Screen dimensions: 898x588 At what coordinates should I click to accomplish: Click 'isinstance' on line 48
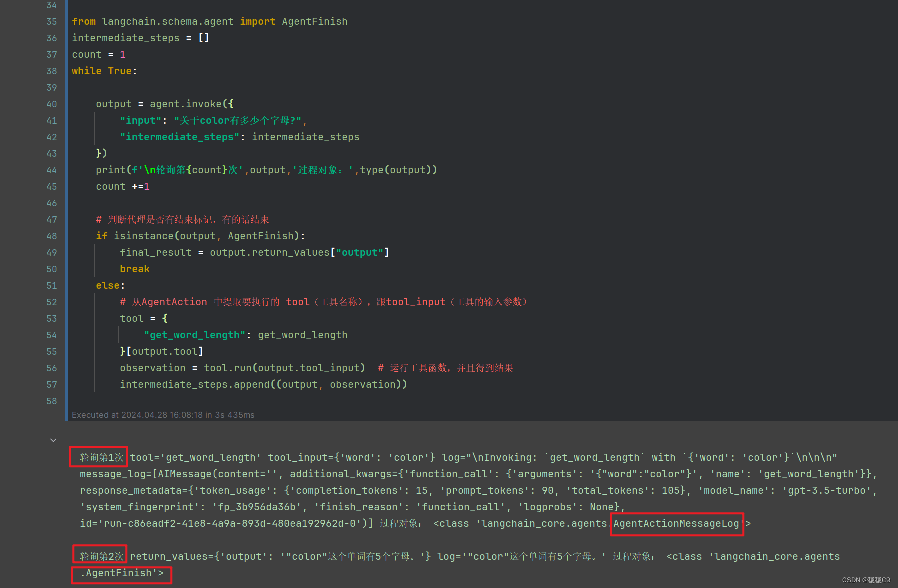(144, 236)
